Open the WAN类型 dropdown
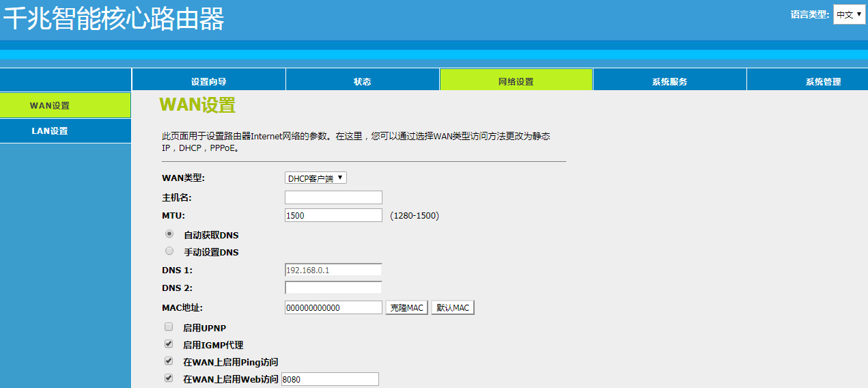Image resolution: width=868 pixels, height=388 pixels. pyautogui.click(x=316, y=178)
